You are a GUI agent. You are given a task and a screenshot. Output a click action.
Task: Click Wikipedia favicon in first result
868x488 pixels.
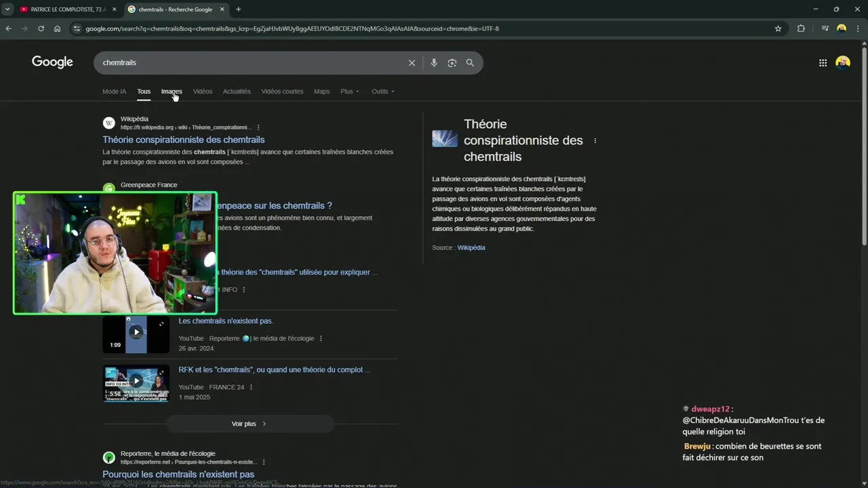click(x=108, y=123)
